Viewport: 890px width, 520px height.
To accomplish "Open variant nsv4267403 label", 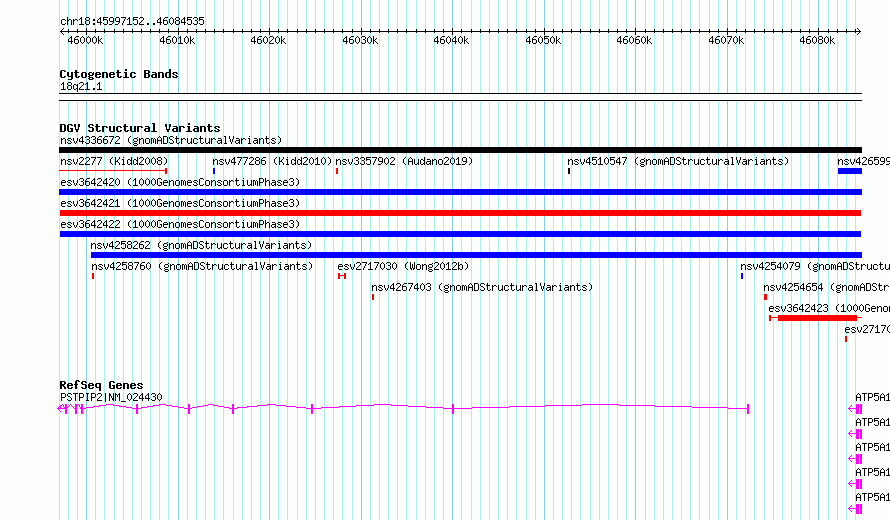I will click(482, 287).
